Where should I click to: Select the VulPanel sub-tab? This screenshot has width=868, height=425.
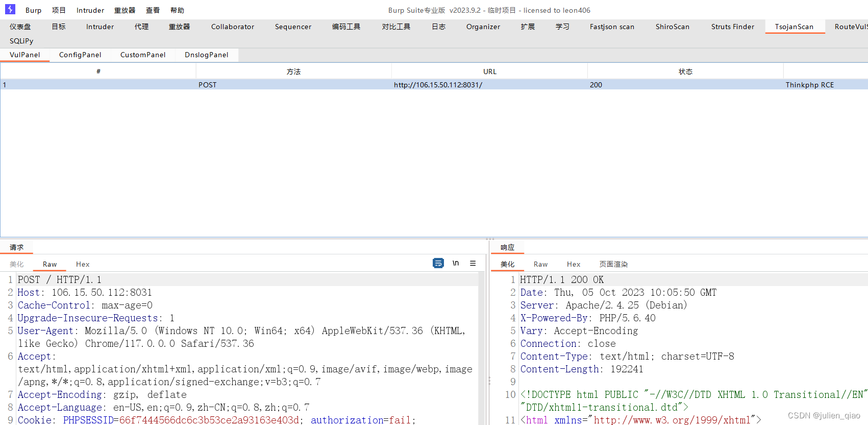[x=24, y=55]
